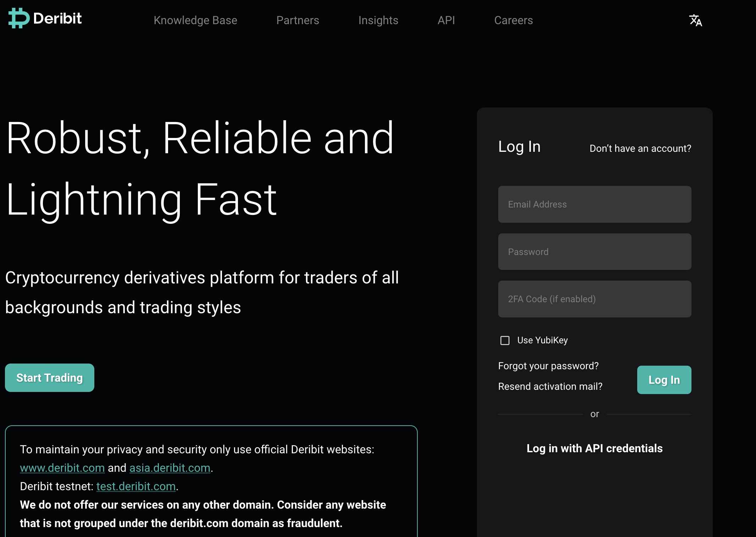
Task: Open the asia.deribit.com link
Action: point(170,468)
